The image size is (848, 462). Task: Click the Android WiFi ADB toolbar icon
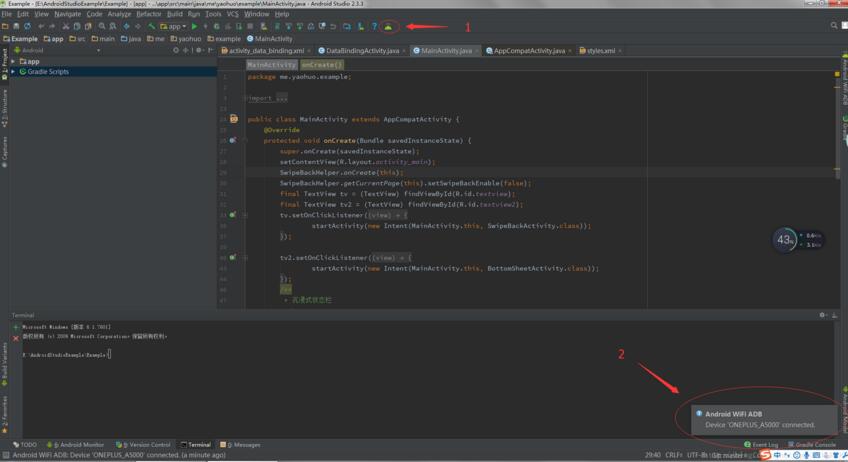click(x=388, y=26)
